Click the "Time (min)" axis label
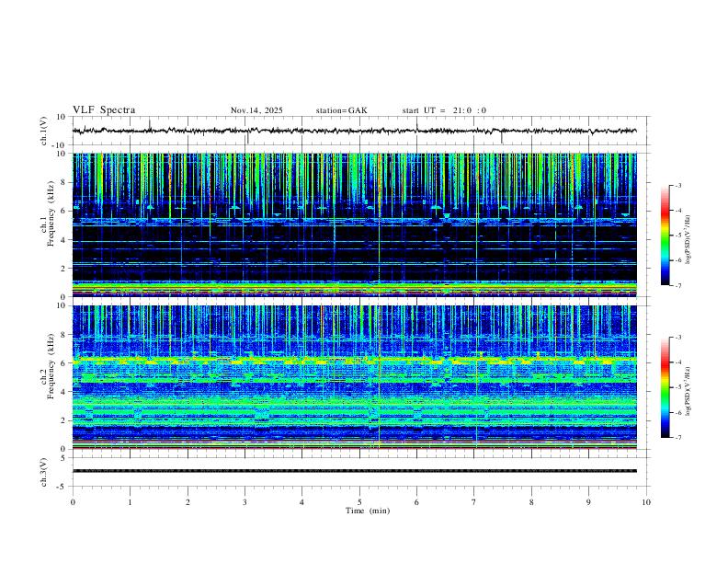This screenshot has width=728, height=563. click(x=368, y=511)
